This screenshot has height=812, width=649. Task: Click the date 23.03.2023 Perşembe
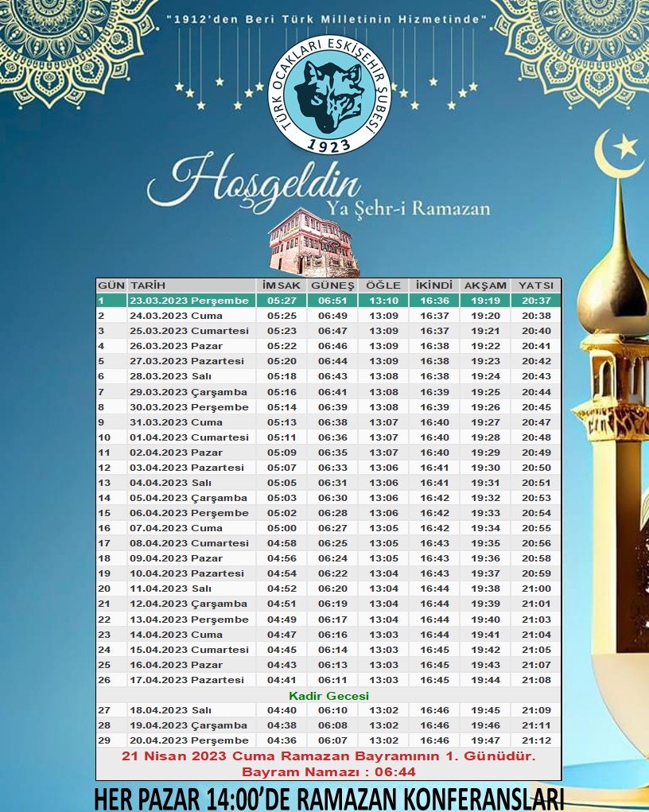click(x=189, y=301)
